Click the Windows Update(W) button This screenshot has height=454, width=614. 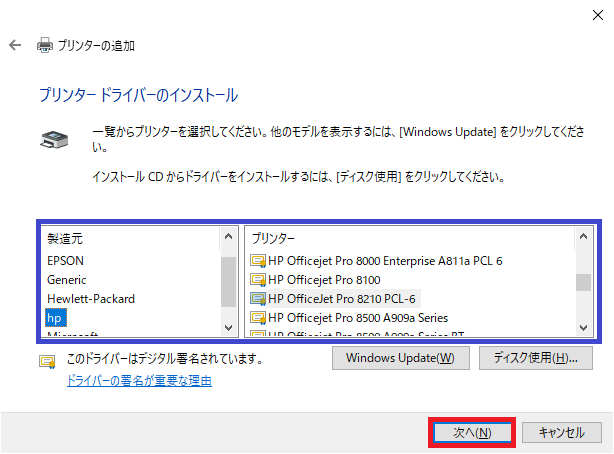click(401, 358)
